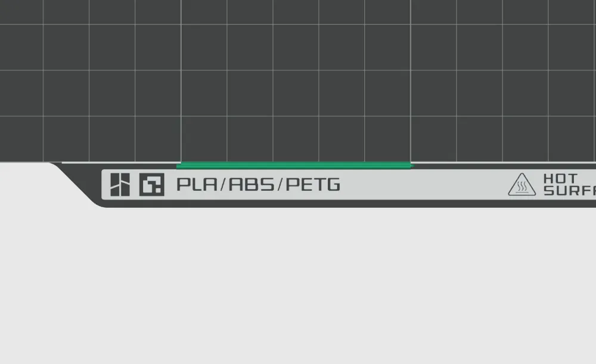This screenshot has width=596, height=364.
Task: Click the left end of the green object
Action: point(179,165)
